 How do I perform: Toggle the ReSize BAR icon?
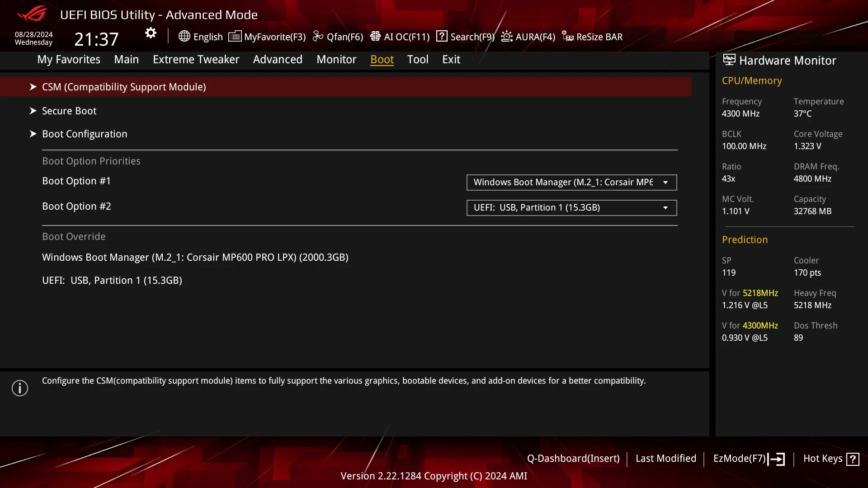click(x=568, y=36)
